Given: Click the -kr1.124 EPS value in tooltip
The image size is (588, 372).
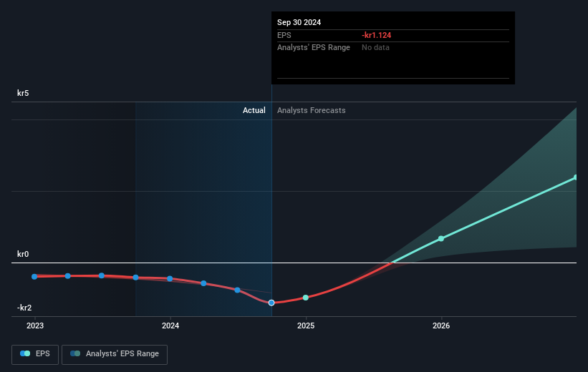Looking at the screenshot, I should (377, 35).
